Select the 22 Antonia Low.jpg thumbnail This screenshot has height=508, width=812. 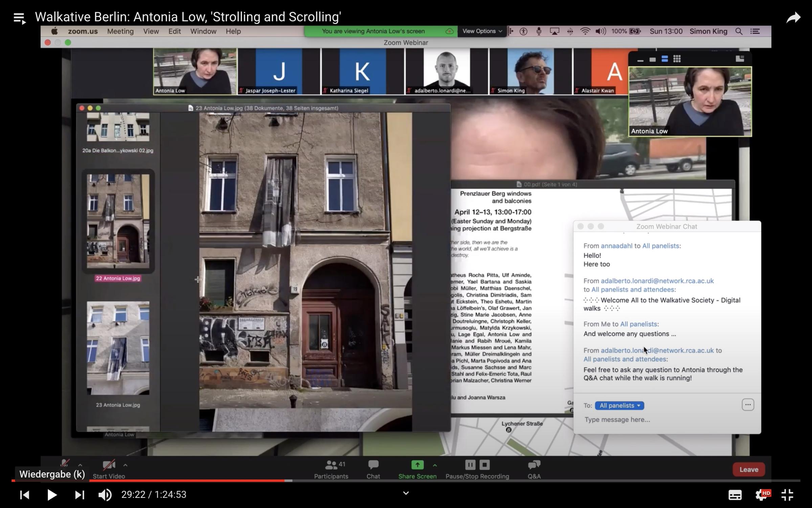[x=118, y=221]
